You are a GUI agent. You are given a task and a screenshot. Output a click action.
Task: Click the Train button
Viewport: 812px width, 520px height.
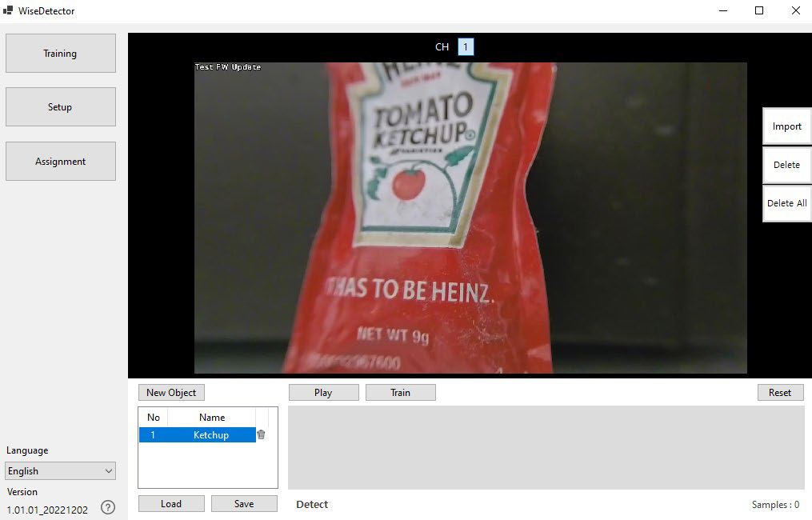click(x=400, y=393)
